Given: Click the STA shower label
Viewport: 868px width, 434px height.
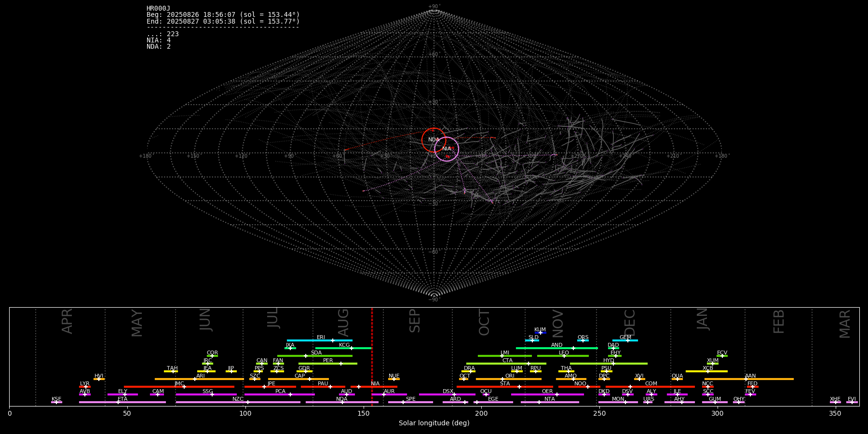Looking at the screenshot, I should [505, 383].
